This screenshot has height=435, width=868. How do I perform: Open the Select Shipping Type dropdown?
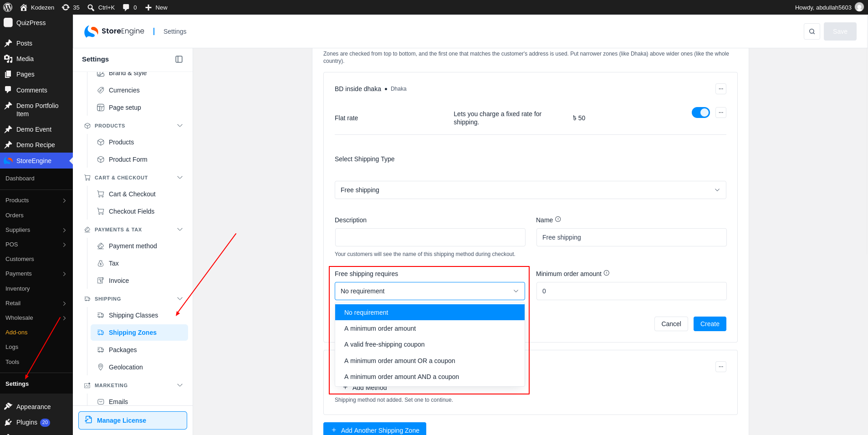[x=531, y=190]
